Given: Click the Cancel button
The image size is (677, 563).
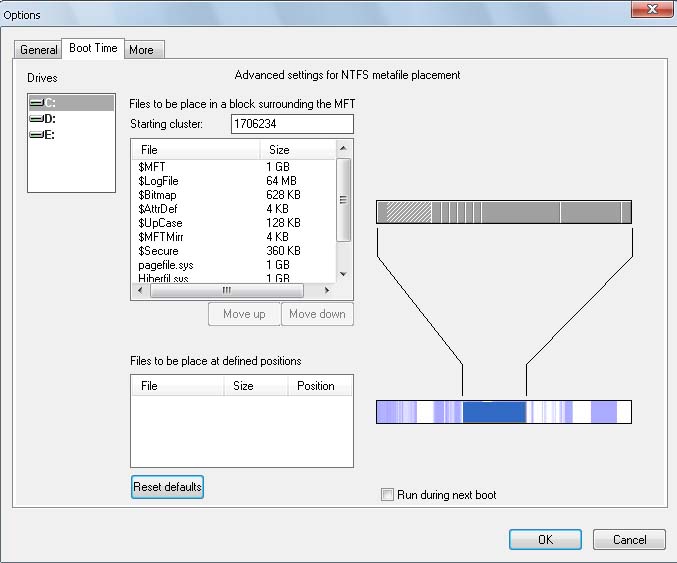Looking at the screenshot, I should click(630, 540).
